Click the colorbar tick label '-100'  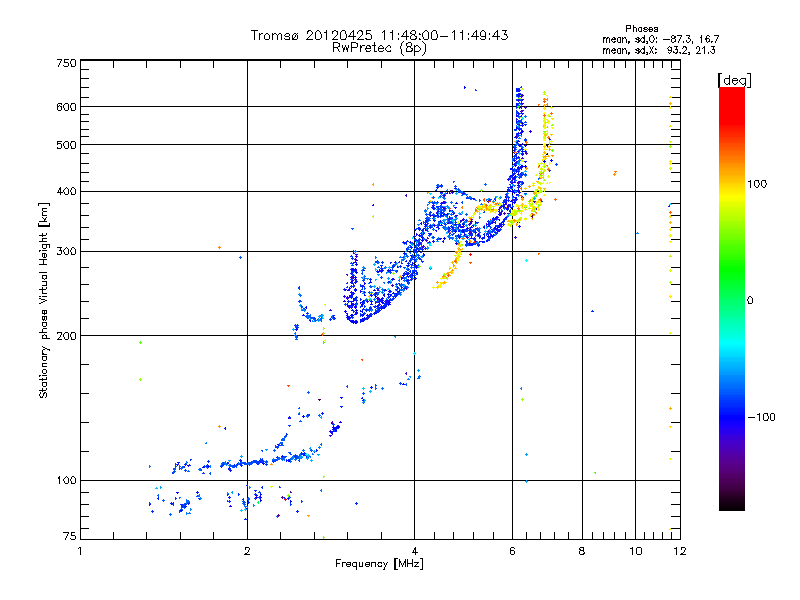[761, 417]
